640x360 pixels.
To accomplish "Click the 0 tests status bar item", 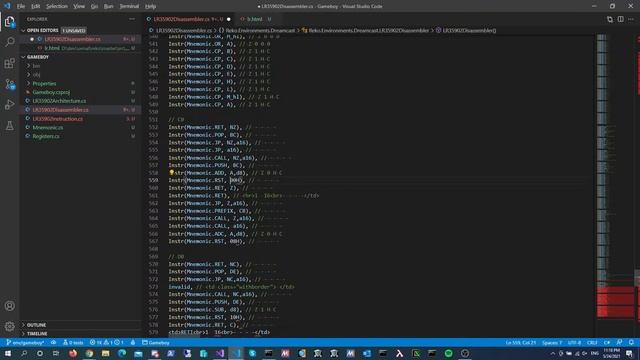I will point(73,342).
